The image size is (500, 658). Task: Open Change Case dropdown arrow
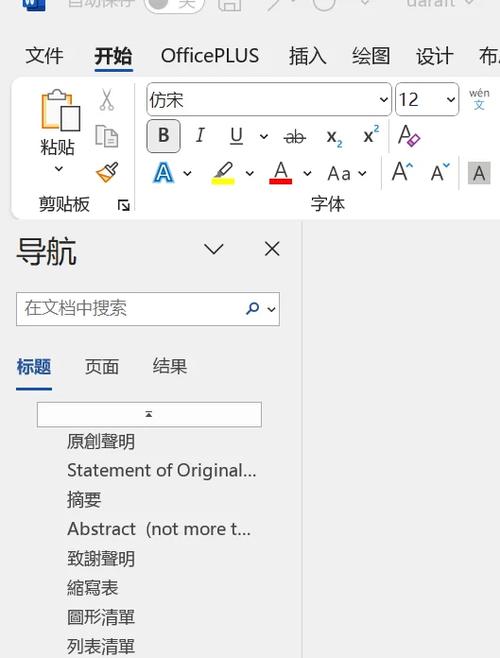coord(362,173)
